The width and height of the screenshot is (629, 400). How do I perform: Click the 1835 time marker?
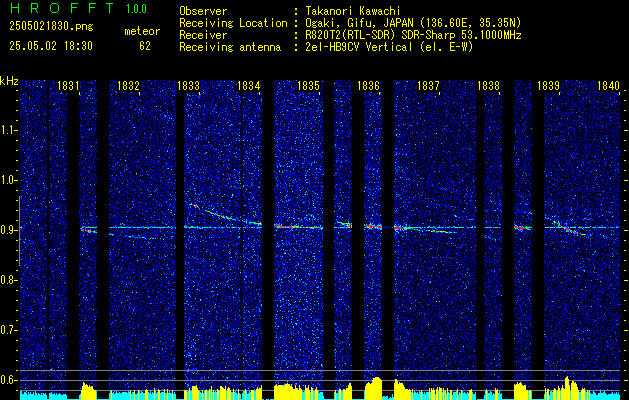pos(308,86)
